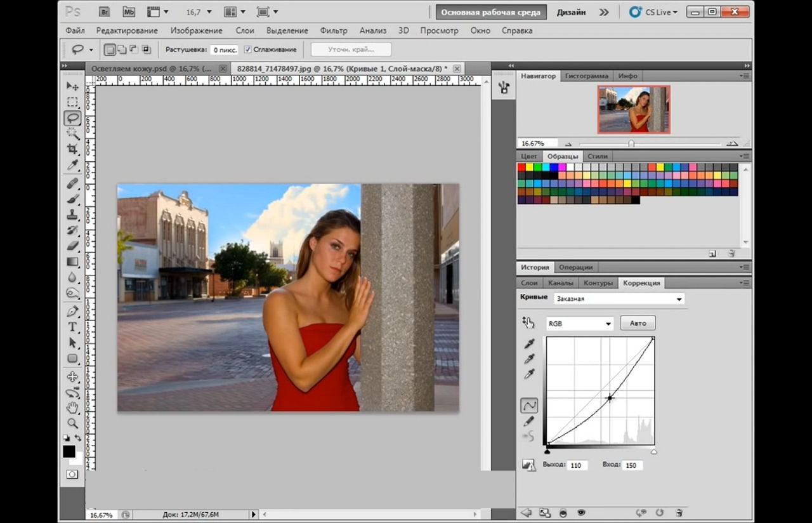Click the Уточн. край button
The width and height of the screenshot is (812, 523).
click(x=351, y=50)
